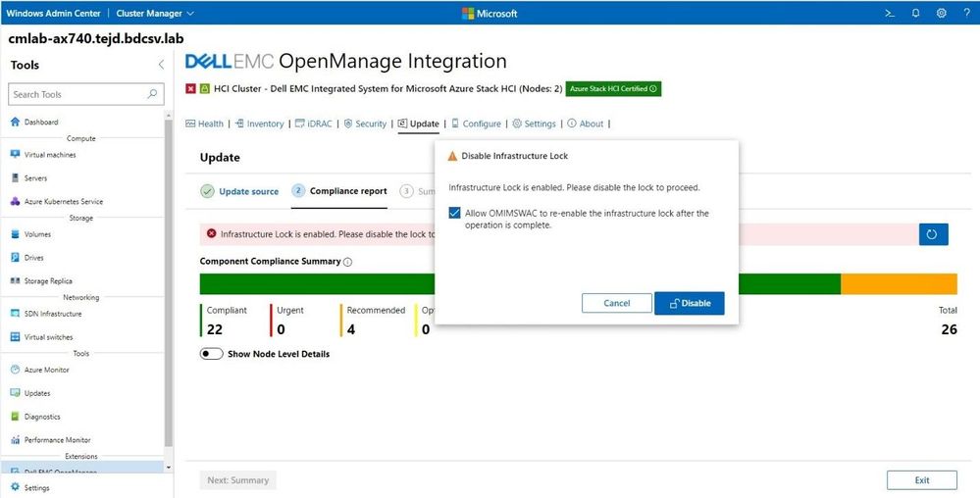Click the Recommended count 4
The height and width of the screenshot is (498, 980).
point(350,329)
